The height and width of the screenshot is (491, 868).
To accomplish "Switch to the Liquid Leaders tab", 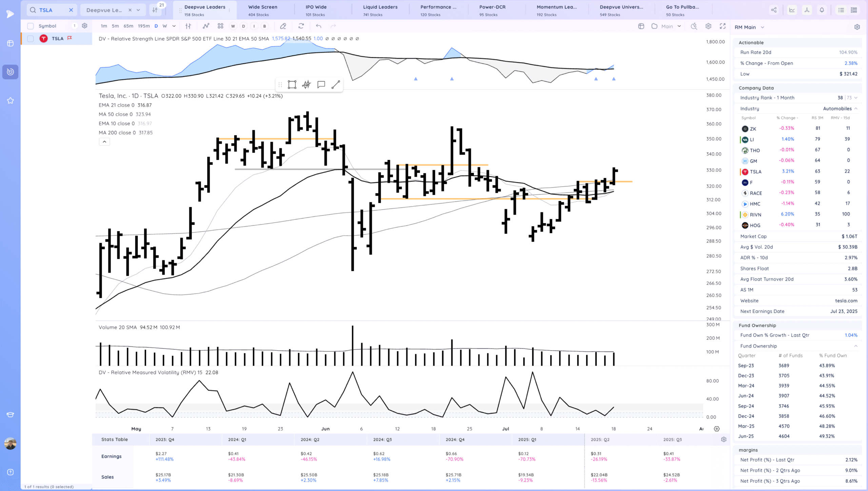I will pos(380,10).
